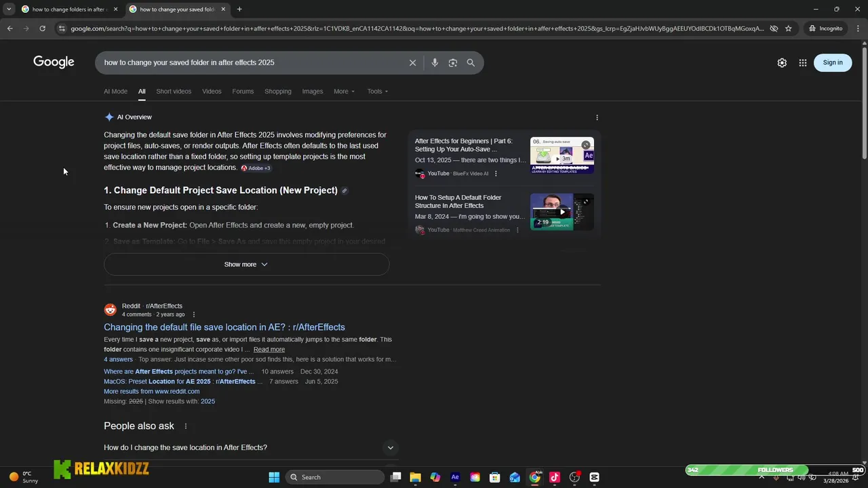Open the Incognito profile indicator

point(826,28)
